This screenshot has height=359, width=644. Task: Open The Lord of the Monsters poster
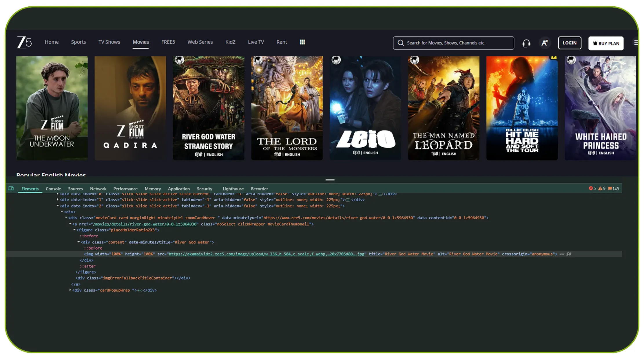pos(287,108)
